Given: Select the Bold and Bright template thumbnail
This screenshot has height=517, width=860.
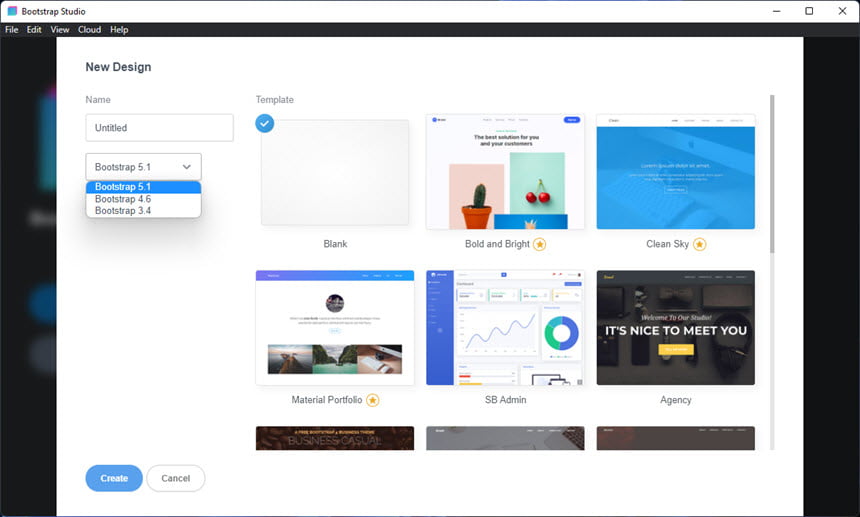Looking at the screenshot, I should [505, 172].
